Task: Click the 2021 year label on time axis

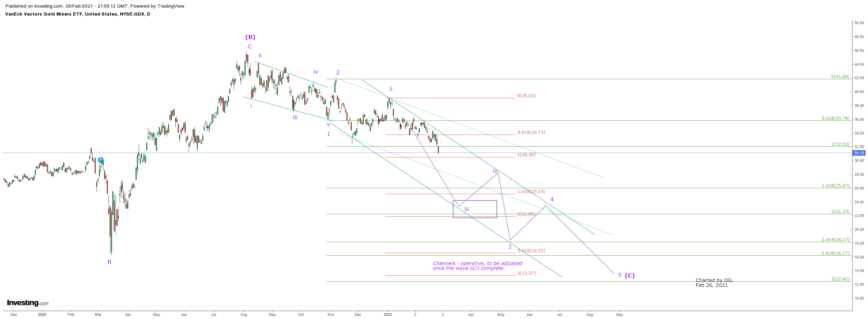Action: 388,315
